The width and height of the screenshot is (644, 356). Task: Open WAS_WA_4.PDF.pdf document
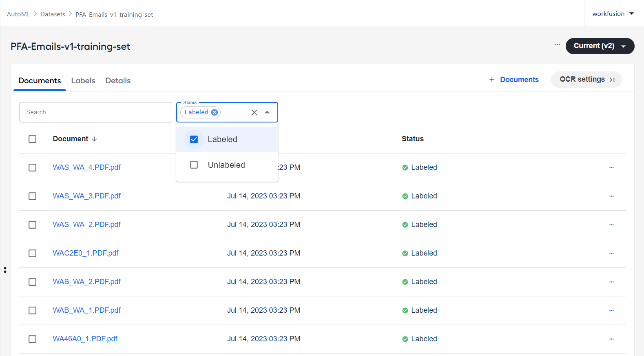pyautogui.click(x=87, y=167)
